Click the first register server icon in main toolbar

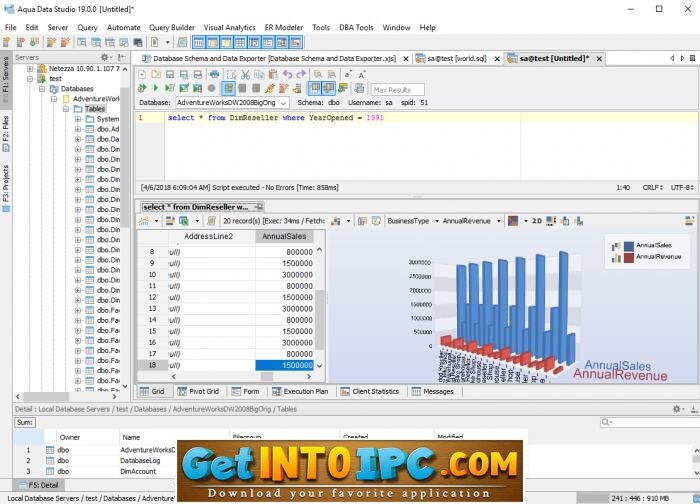[7, 42]
